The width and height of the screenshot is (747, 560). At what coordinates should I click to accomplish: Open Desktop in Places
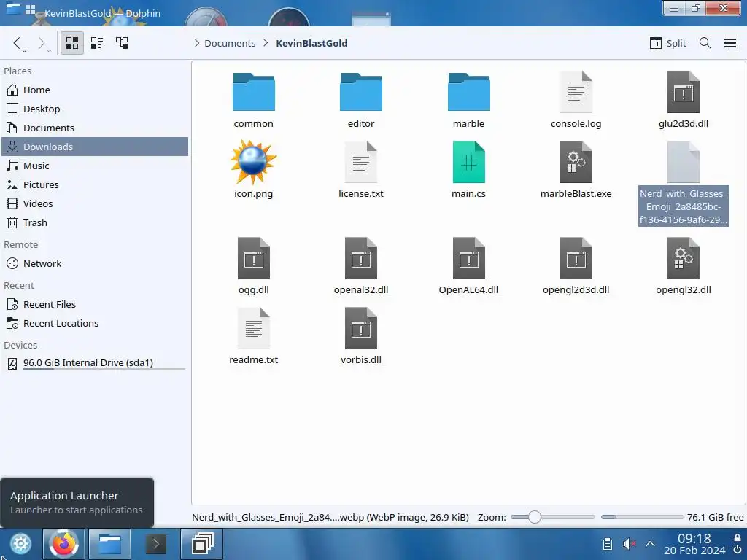[95, 109]
